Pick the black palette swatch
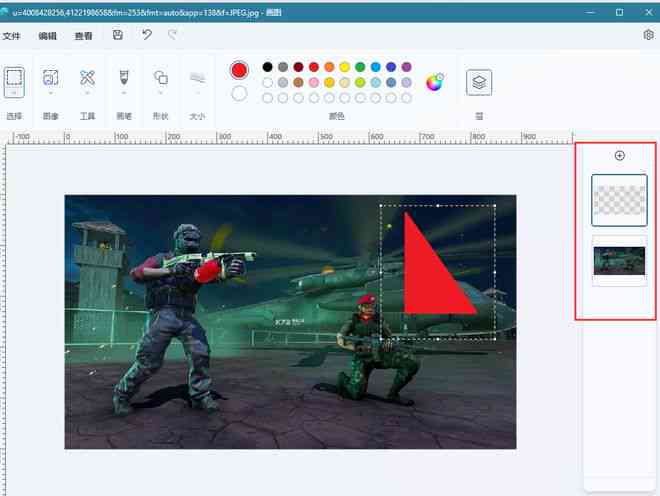This screenshot has width=660, height=496. click(267, 67)
